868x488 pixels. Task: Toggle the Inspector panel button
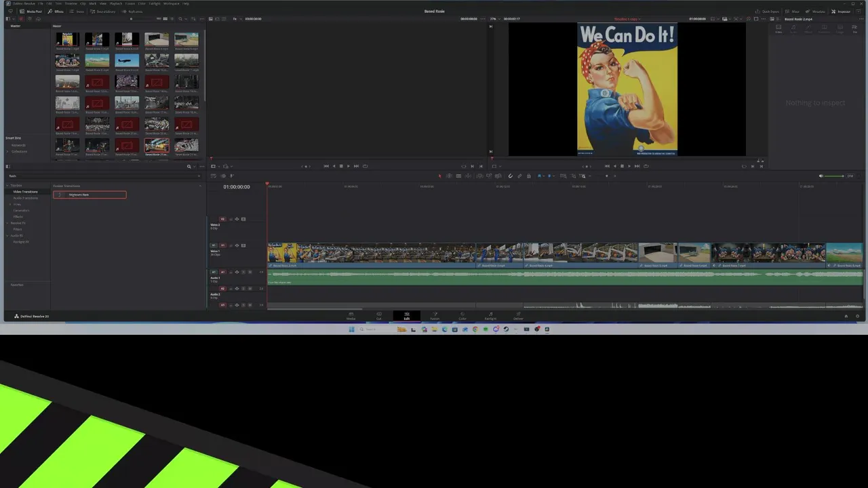point(841,12)
